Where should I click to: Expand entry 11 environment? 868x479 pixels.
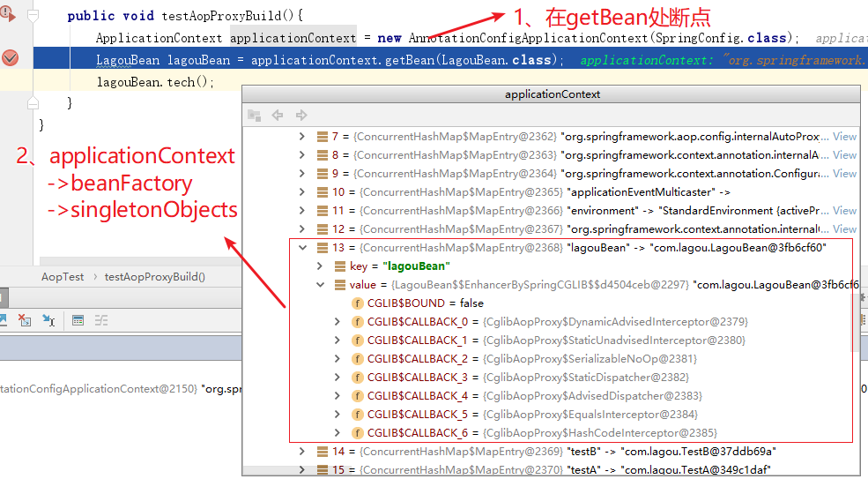pyautogui.click(x=301, y=211)
